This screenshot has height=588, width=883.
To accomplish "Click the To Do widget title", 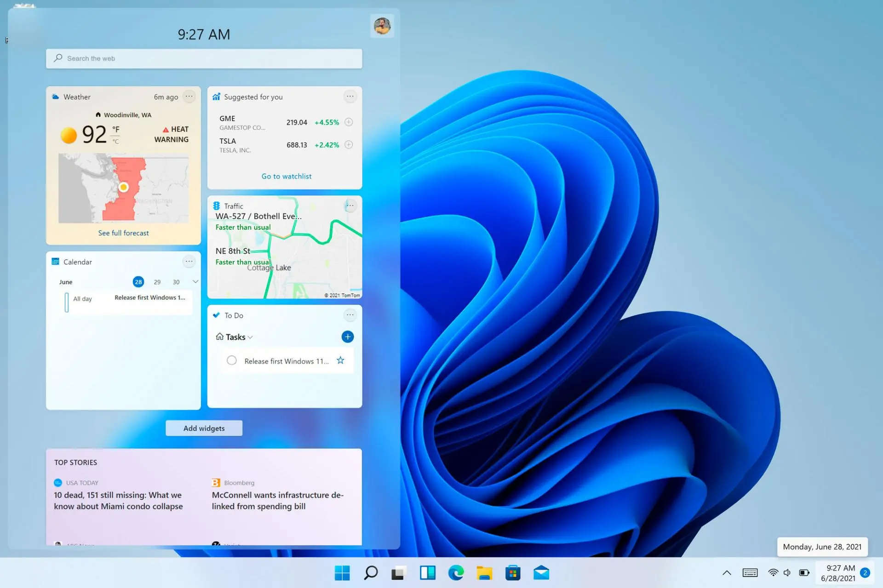I will tap(234, 315).
